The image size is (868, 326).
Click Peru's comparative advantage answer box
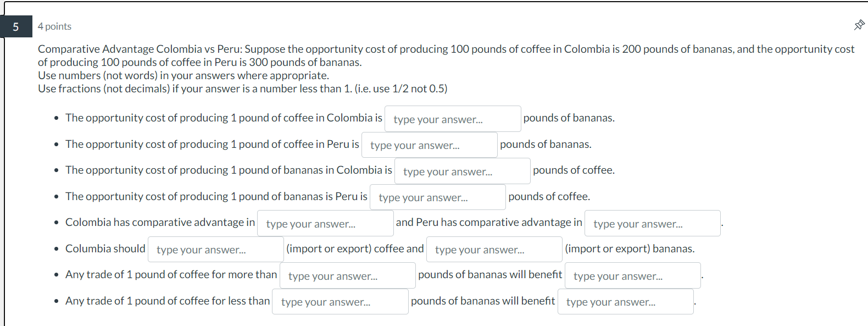coord(652,223)
